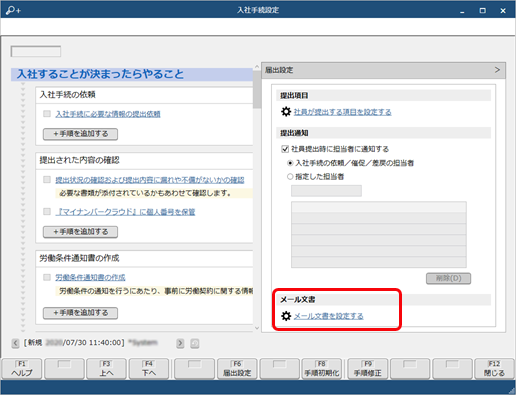Viewport: 516px width, 395px height.
Task: Click F1 ヘルプ function key
Action: coord(22,369)
